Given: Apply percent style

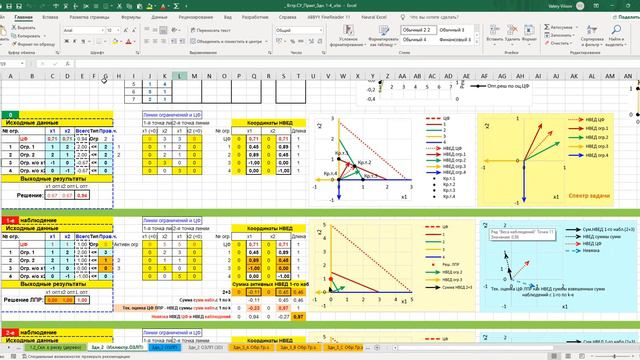Looking at the screenshot, I should (x=293, y=41).
